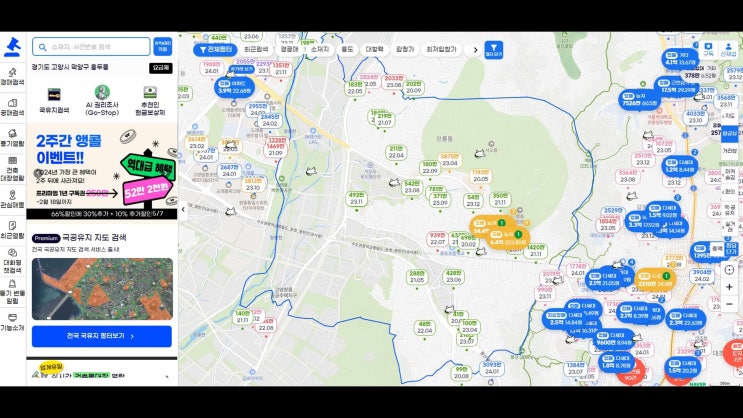743x418 pixels.
Task: Open 공매검색 in the left sidebar
Action: point(12,108)
